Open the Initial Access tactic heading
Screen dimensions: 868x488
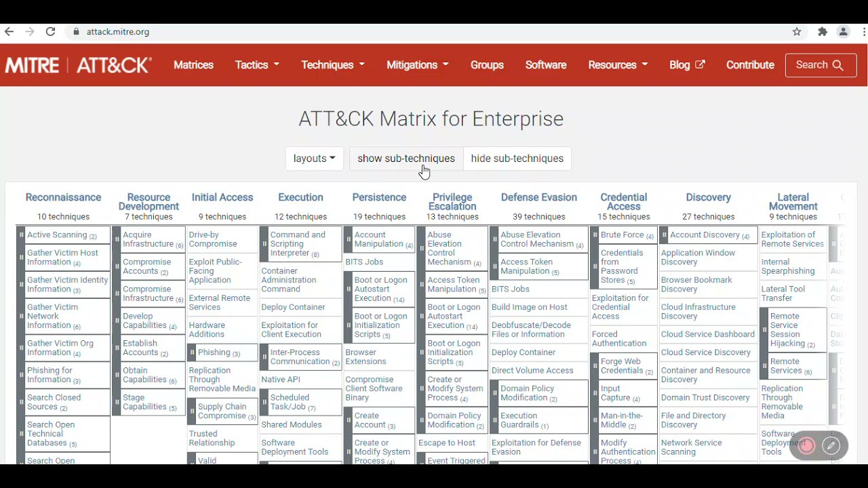pos(222,197)
